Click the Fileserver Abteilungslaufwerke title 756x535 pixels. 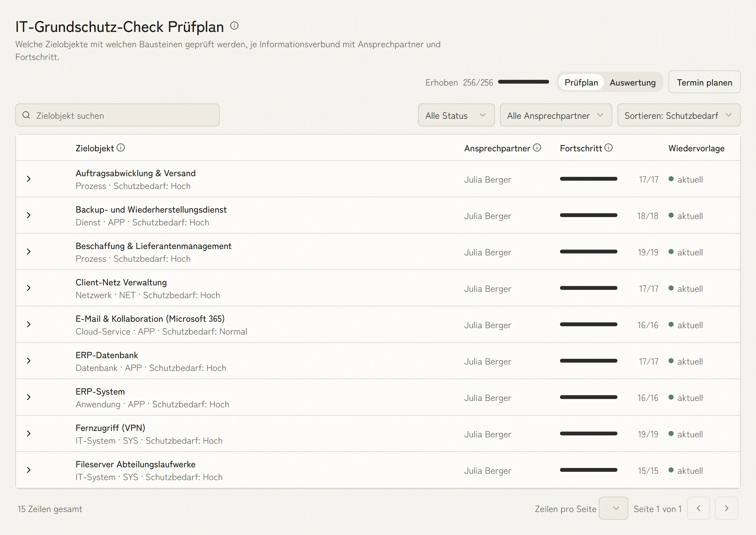[x=135, y=464]
